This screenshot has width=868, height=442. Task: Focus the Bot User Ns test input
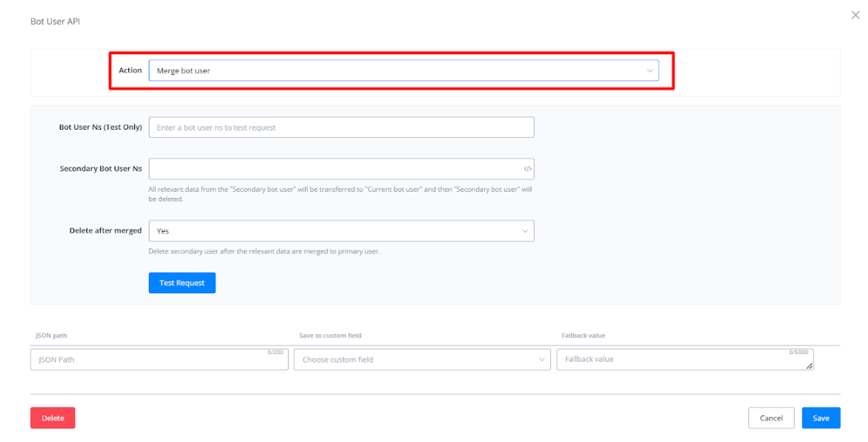point(341,127)
